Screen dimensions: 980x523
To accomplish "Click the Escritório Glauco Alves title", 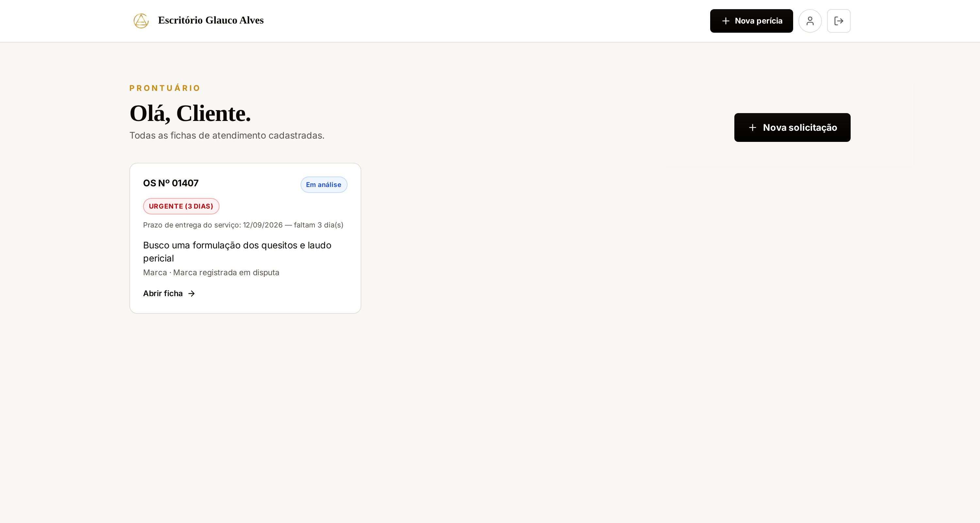I will 211,20.
